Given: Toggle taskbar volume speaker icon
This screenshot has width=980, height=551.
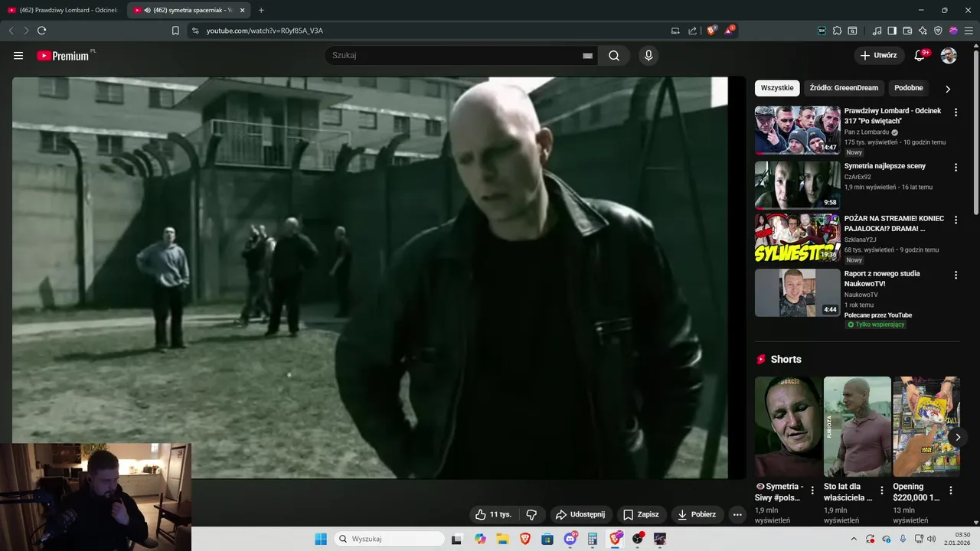Looking at the screenshot, I should [x=931, y=539].
